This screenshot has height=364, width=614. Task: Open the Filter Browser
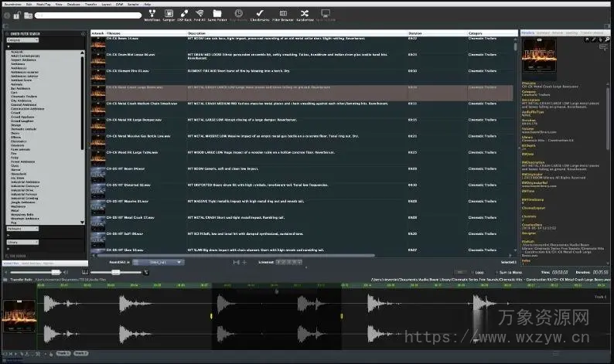pos(282,14)
